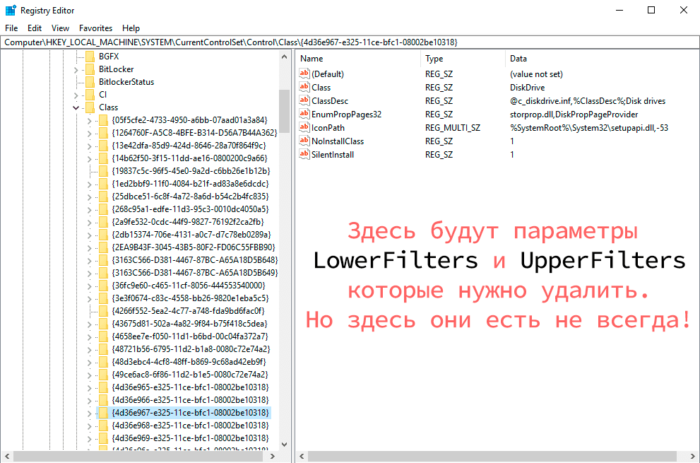The height and width of the screenshot is (463, 700).
Task: Click the registry path address bar
Action: point(350,42)
